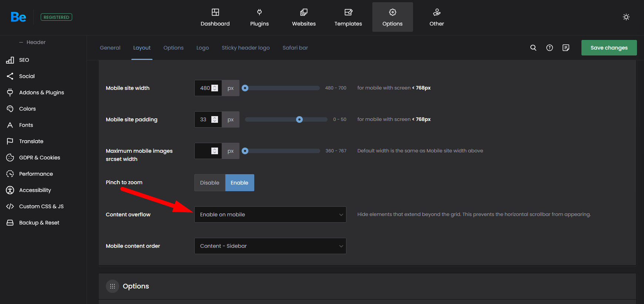Disable Pinch to zoom

pos(210,183)
